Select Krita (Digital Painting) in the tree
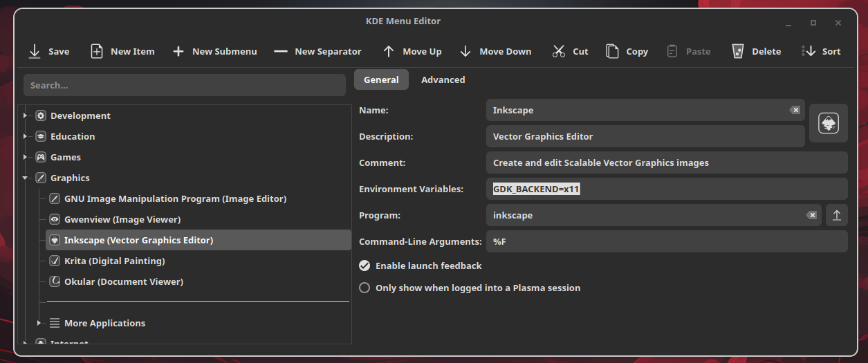Image resolution: width=868 pixels, height=363 pixels. pyautogui.click(x=114, y=261)
